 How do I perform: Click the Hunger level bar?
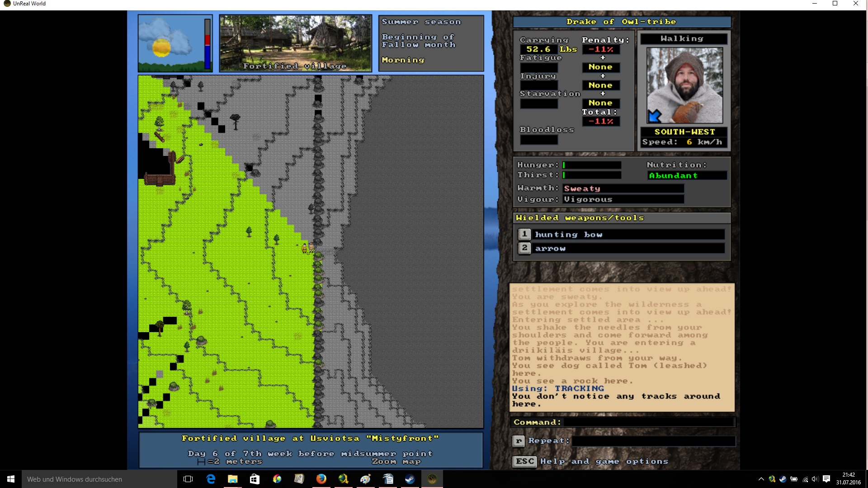[x=592, y=165]
